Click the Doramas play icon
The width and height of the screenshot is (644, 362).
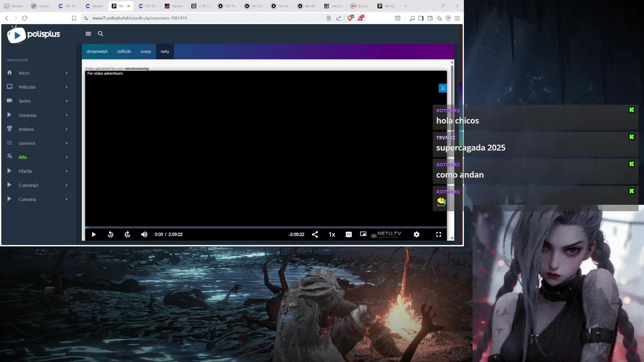9,115
